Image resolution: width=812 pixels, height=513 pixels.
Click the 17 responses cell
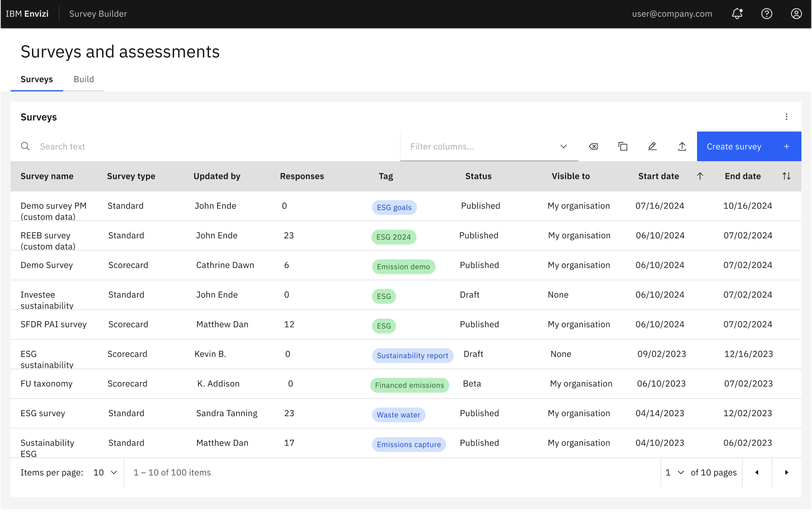[289, 442]
